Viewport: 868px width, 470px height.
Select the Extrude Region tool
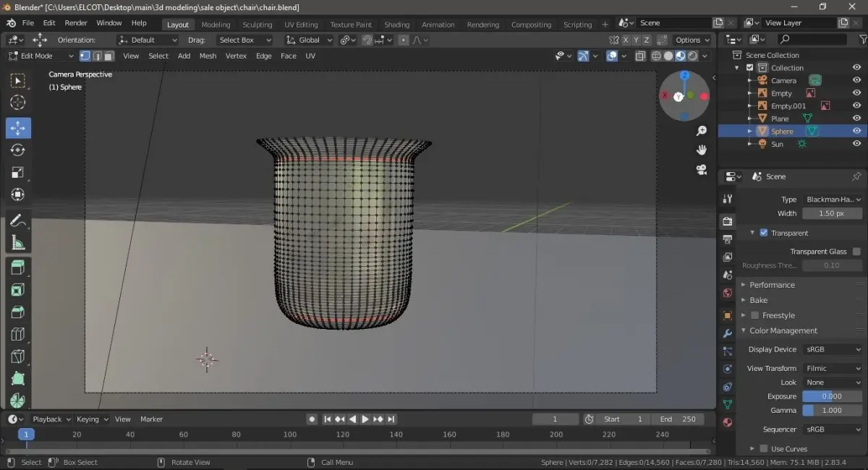click(18, 268)
